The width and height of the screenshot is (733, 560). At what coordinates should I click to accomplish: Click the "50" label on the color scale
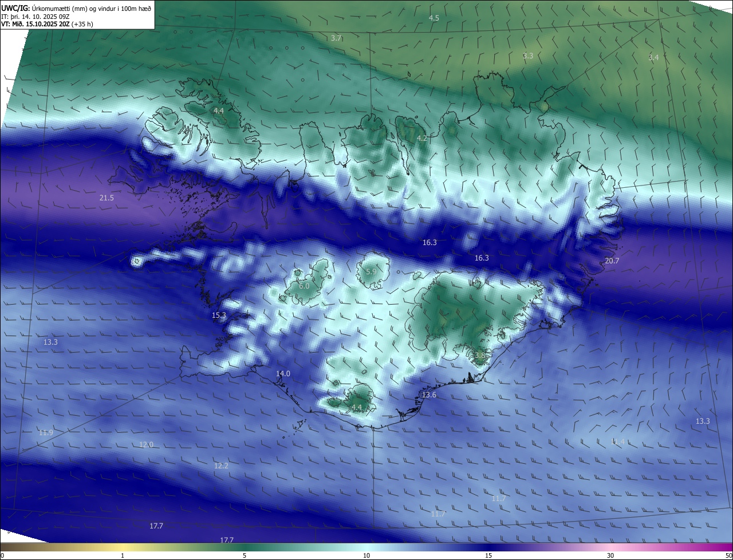pos(728,555)
